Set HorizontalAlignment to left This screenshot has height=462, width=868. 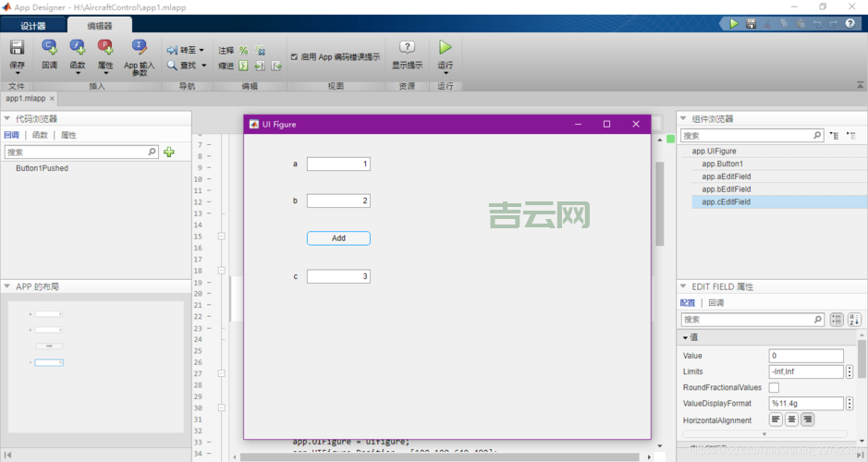pyautogui.click(x=776, y=419)
